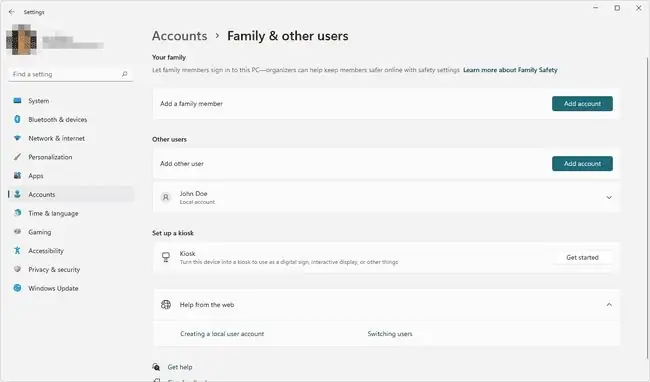Click the blurred user profile picture
This screenshot has width=650, height=382.
coord(21,40)
